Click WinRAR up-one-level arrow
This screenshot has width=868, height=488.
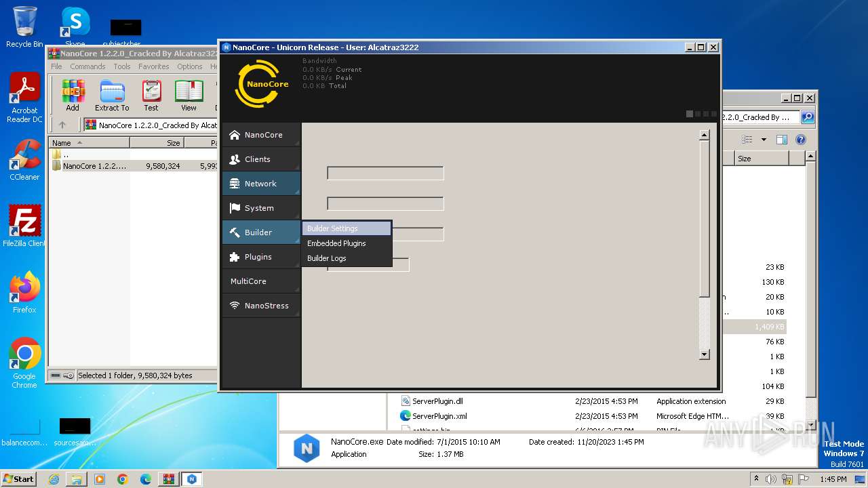62,125
